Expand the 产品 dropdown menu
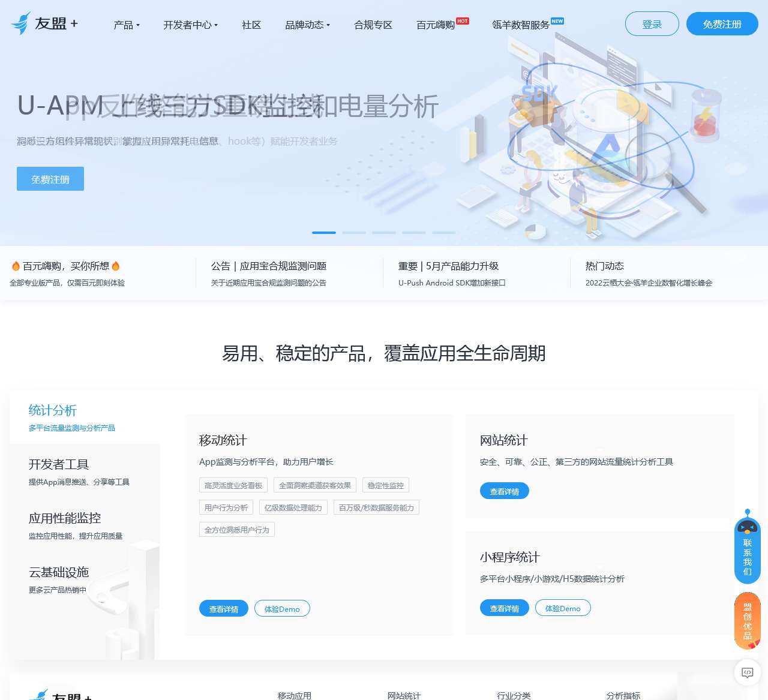Image resolution: width=768 pixels, height=700 pixels. (x=127, y=25)
